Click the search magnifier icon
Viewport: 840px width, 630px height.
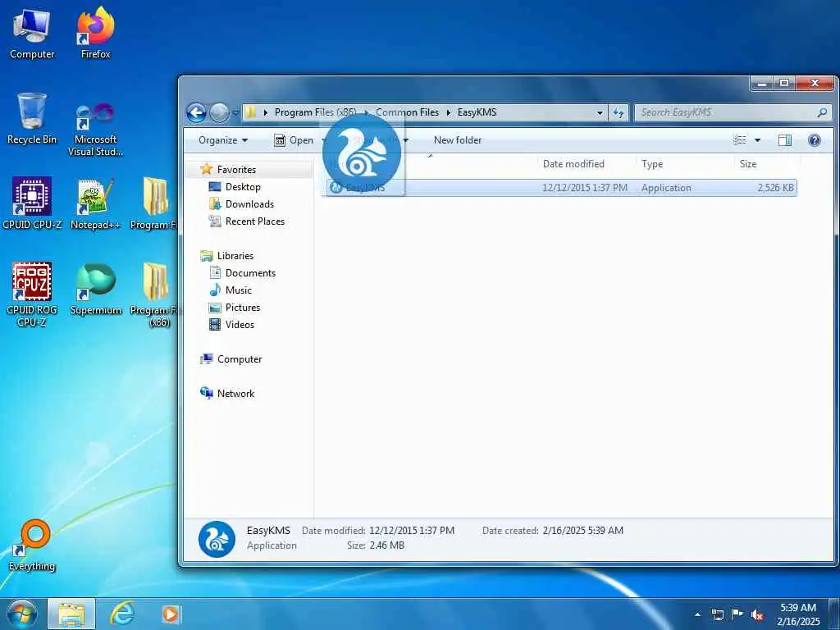(822, 112)
